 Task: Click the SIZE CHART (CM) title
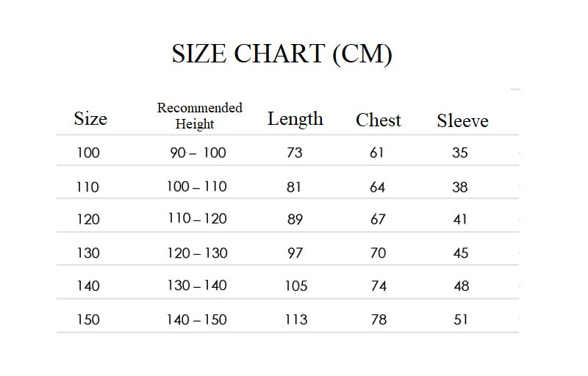[x=282, y=54]
